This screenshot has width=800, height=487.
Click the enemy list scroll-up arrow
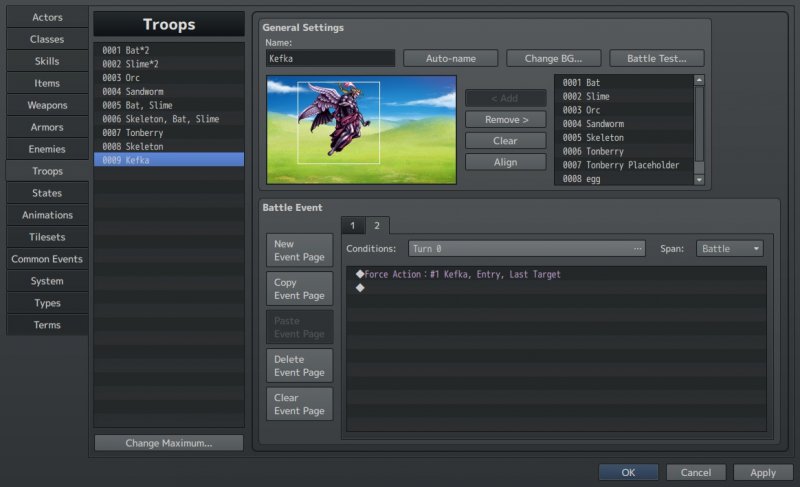coord(699,80)
